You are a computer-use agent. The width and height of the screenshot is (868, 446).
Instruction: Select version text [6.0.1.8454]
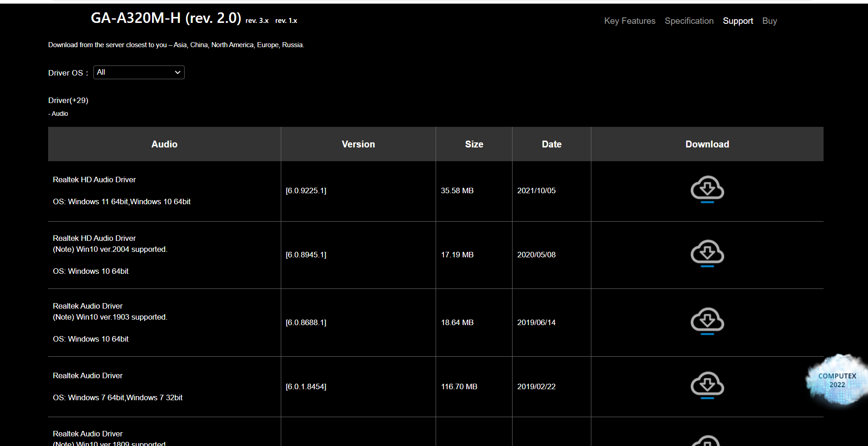pyautogui.click(x=306, y=386)
